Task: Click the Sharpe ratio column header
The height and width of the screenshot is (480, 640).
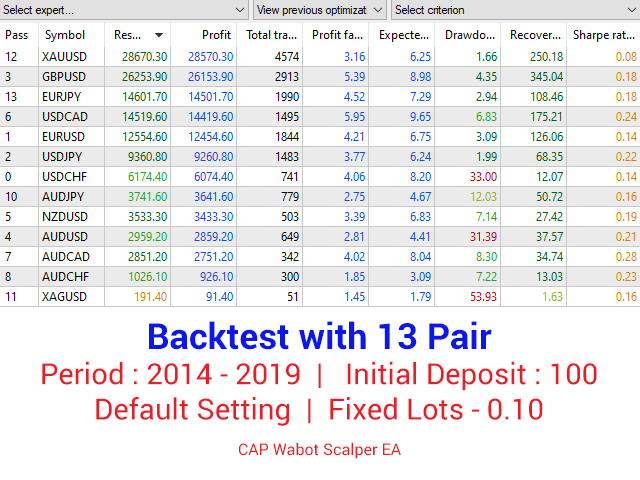Action: (603, 35)
